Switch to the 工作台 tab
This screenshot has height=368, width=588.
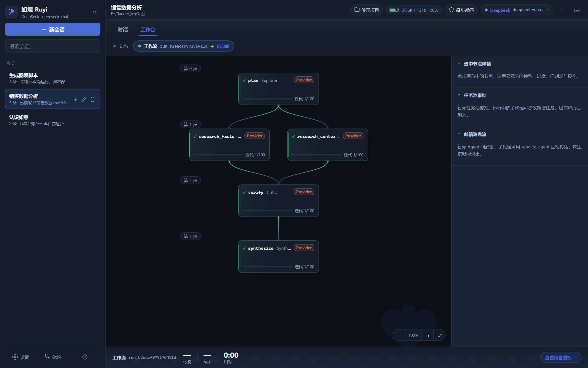148,30
